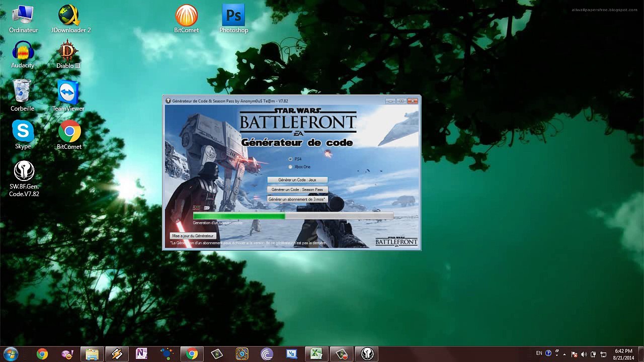Click the Show Desktop strip beside the clock
Image resolution: width=644 pixels, height=362 pixels.
coord(640,354)
